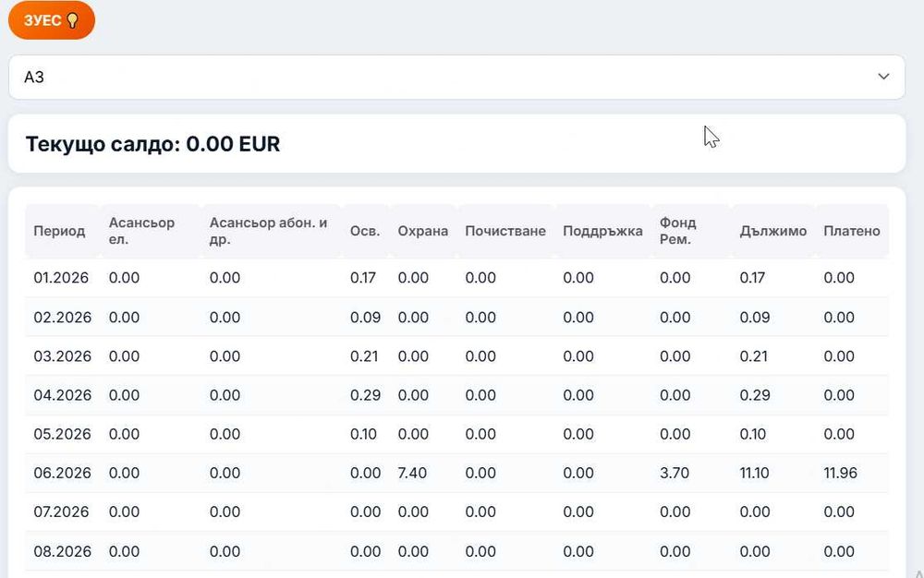Click Осв. value 0.17 for 01.2026
This screenshot has height=578, width=924.
[362, 278]
